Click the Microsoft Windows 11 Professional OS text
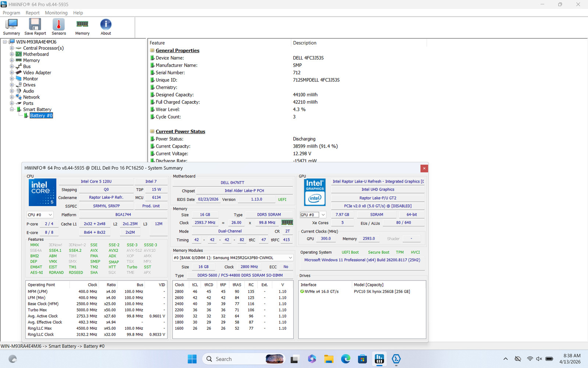The image size is (588, 368). tap(362, 260)
